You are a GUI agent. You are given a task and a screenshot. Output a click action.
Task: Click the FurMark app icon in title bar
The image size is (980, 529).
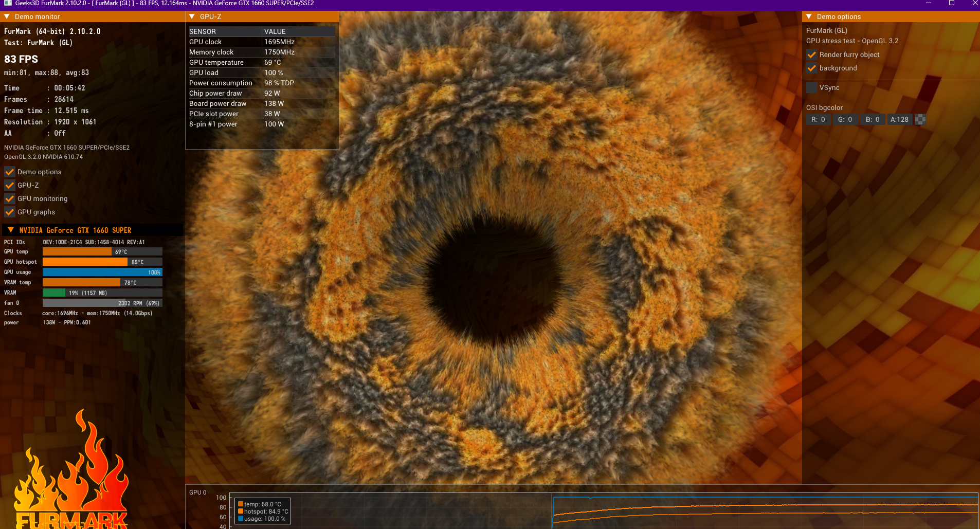pos(8,3)
